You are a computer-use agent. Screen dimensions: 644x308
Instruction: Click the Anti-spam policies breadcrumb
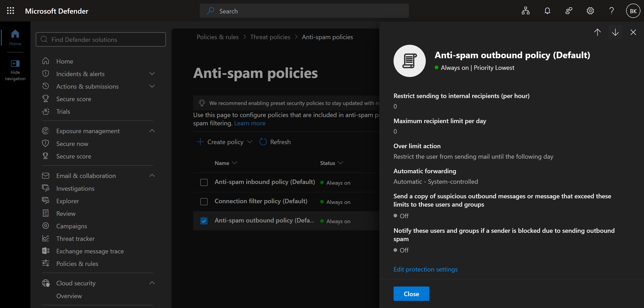(327, 37)
